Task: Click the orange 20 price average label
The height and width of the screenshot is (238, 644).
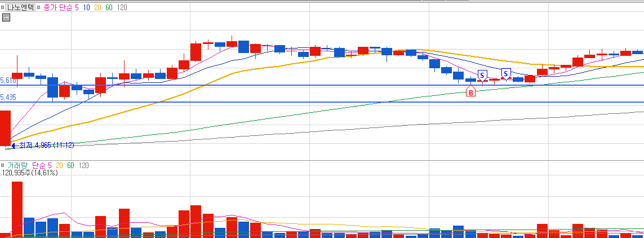Action: (97, 7)
